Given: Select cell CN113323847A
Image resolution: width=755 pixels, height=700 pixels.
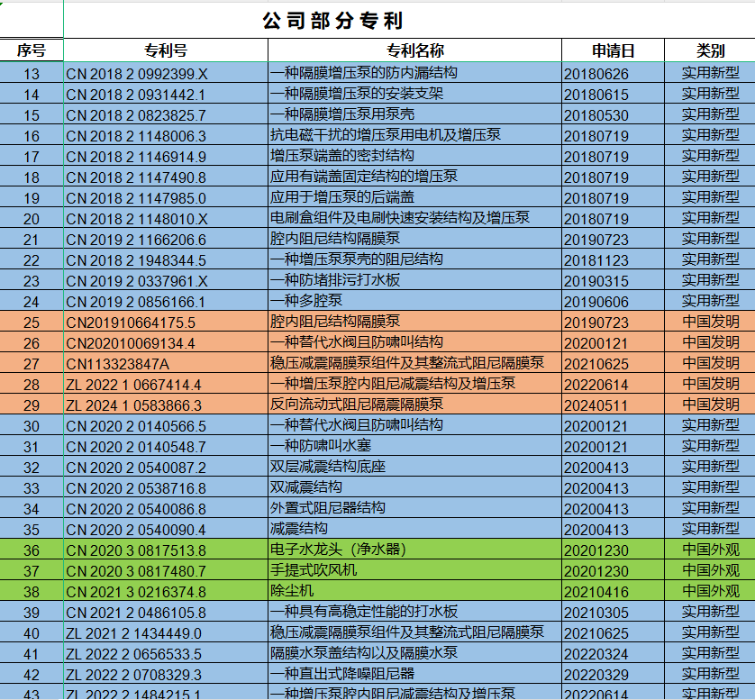Looking at the screenshot, I should point(166,363).
